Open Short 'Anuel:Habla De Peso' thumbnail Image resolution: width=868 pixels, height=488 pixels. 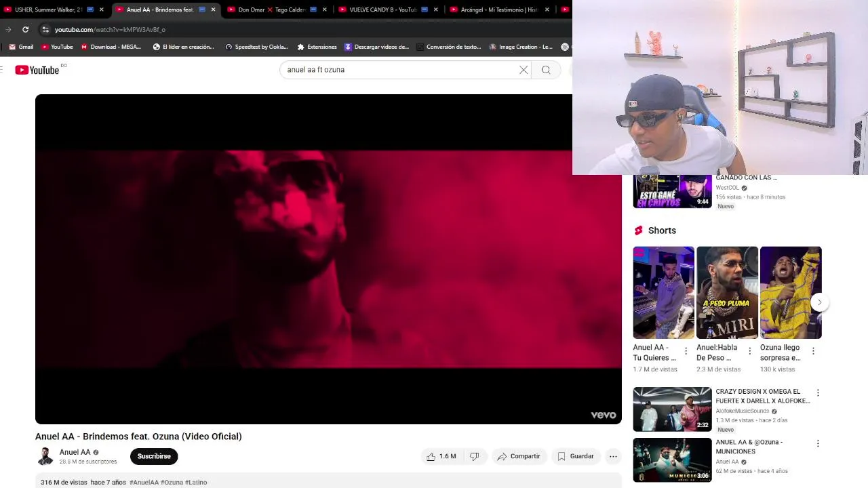click(727, 293)
